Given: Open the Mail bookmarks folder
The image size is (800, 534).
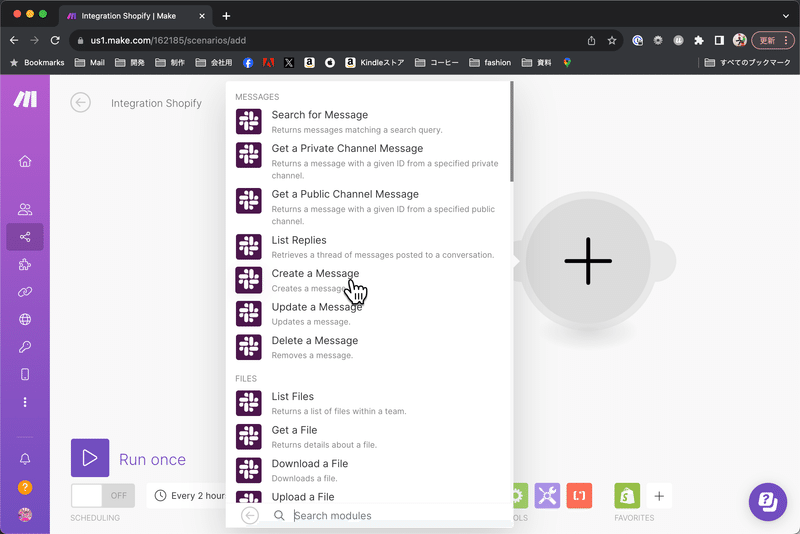Looking at the screenshot, I should (90, 62).
